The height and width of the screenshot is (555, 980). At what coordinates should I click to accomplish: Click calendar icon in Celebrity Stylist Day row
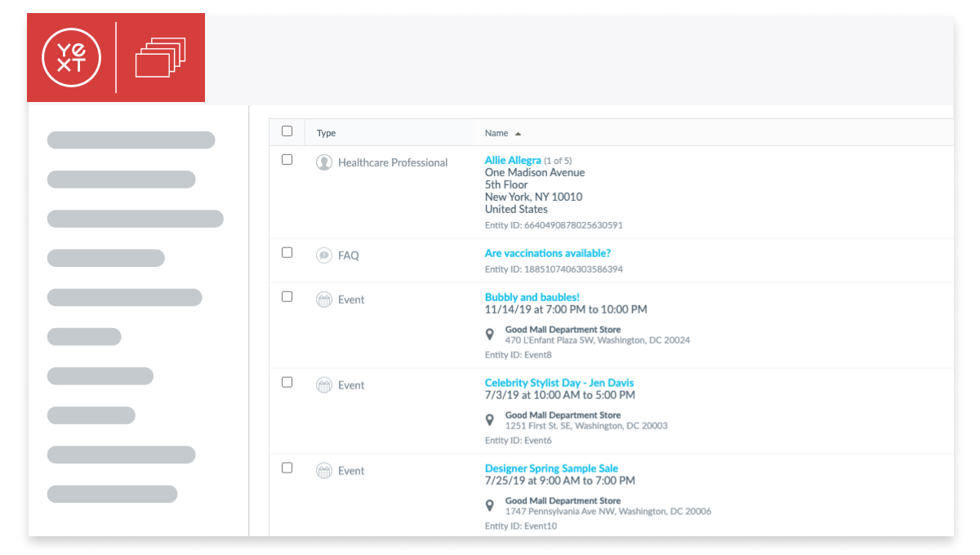(324, 385)
